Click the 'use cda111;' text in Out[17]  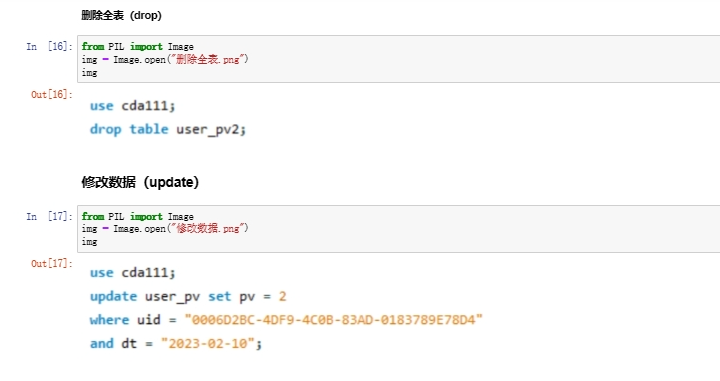pos(133,273)
